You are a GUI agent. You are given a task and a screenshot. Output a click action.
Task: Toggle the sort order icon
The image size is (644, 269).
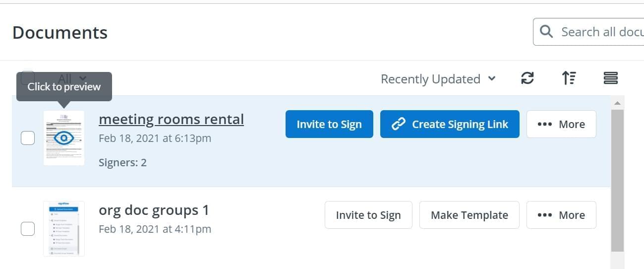point(569,78)
